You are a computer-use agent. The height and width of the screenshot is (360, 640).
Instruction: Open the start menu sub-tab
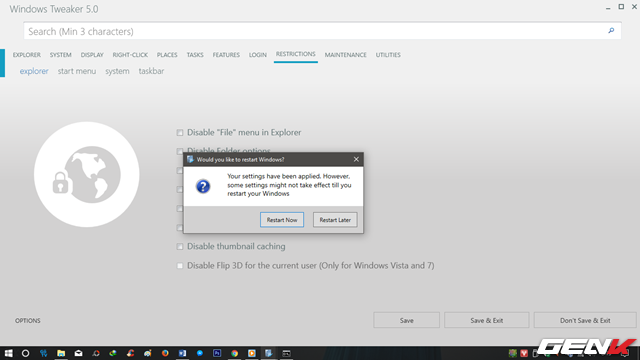(x=77, y=71)
